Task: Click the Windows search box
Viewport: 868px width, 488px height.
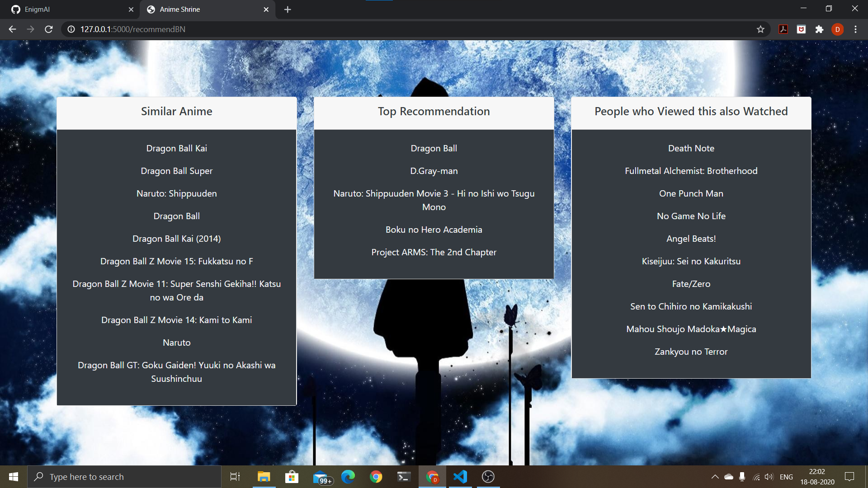Action: point(124,477)
